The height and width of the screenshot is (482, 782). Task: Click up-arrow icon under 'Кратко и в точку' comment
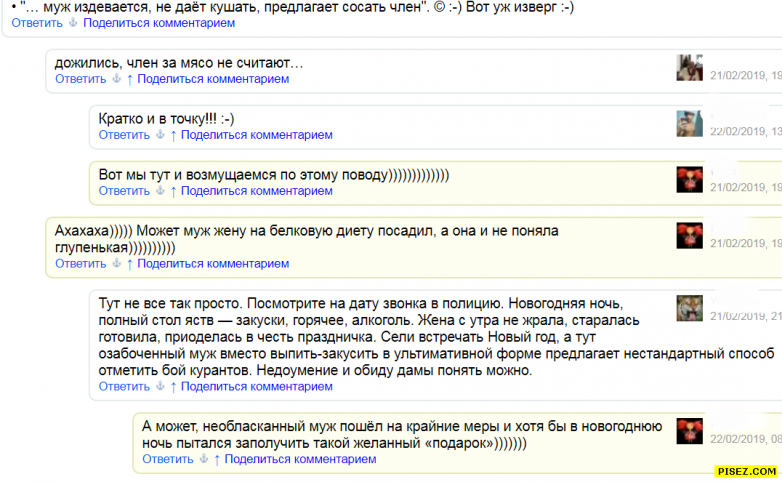coord(173,135)
